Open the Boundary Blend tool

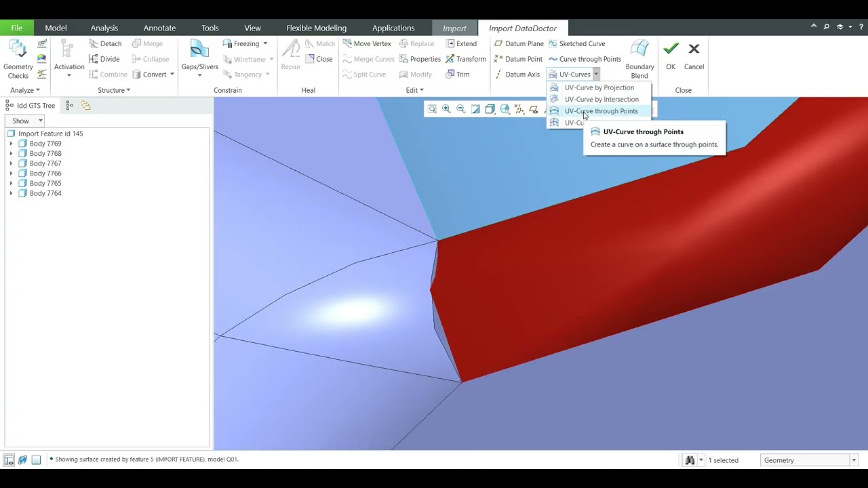tap(639, 60)
